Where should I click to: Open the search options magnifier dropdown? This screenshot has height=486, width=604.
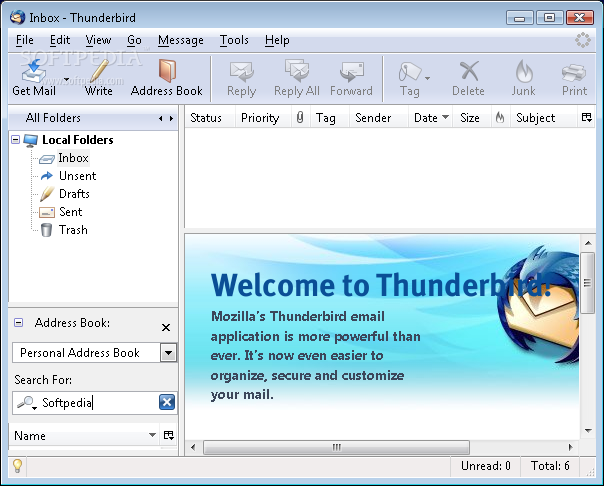27,403
